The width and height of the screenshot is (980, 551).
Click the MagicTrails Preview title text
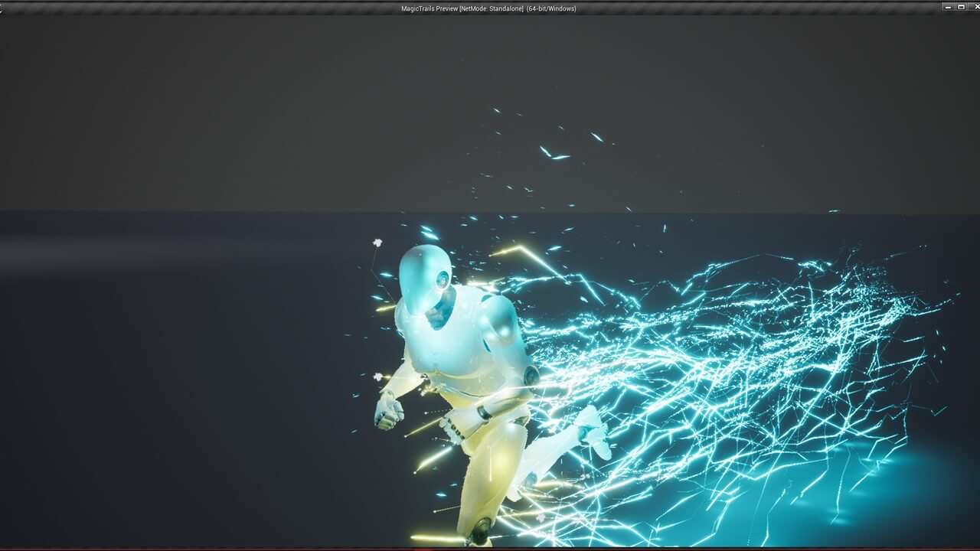pyautogui.click(x=488, y=8)
